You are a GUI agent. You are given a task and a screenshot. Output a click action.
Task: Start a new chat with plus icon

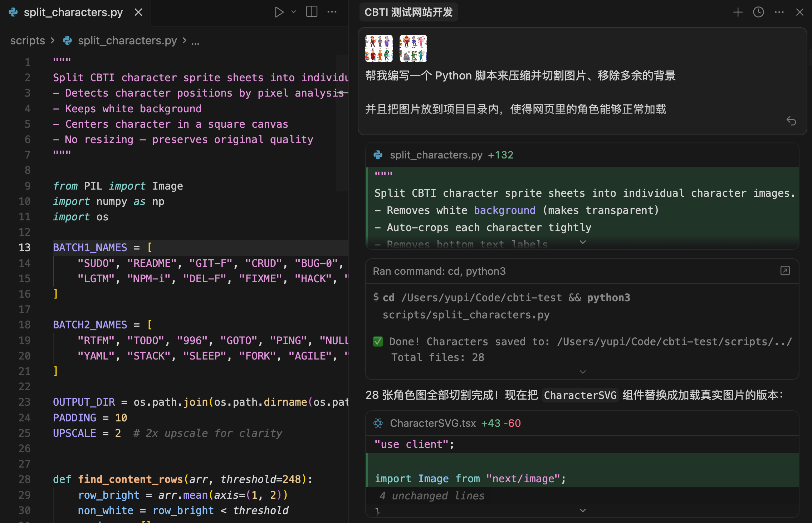pyautogui.click(x=738, y=12)
